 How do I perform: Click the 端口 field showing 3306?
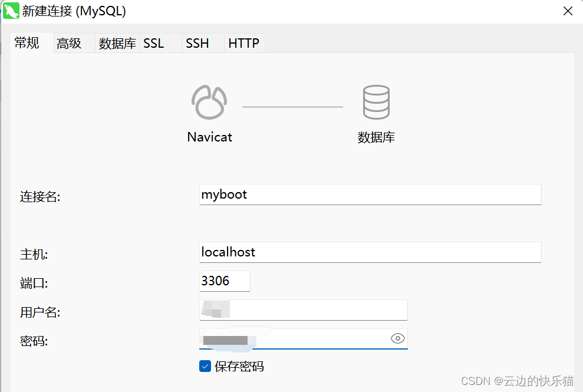tap(225, 281)
